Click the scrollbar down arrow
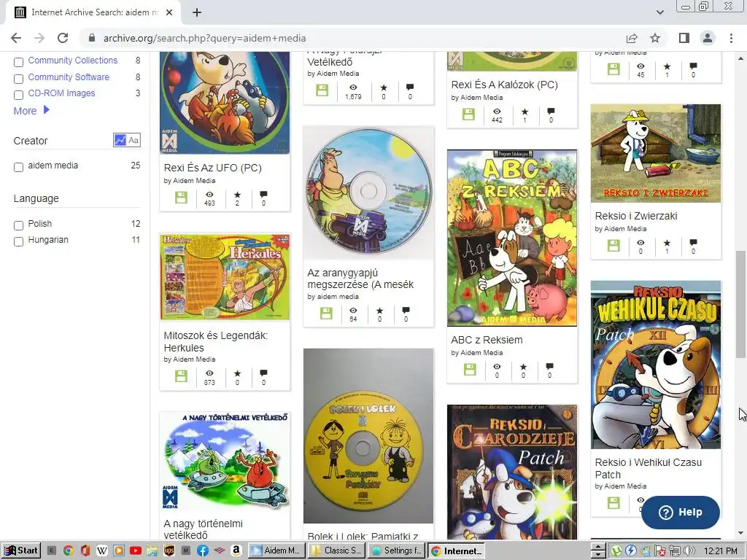This screenshot has width=747, height=560. tap(741, 533)
